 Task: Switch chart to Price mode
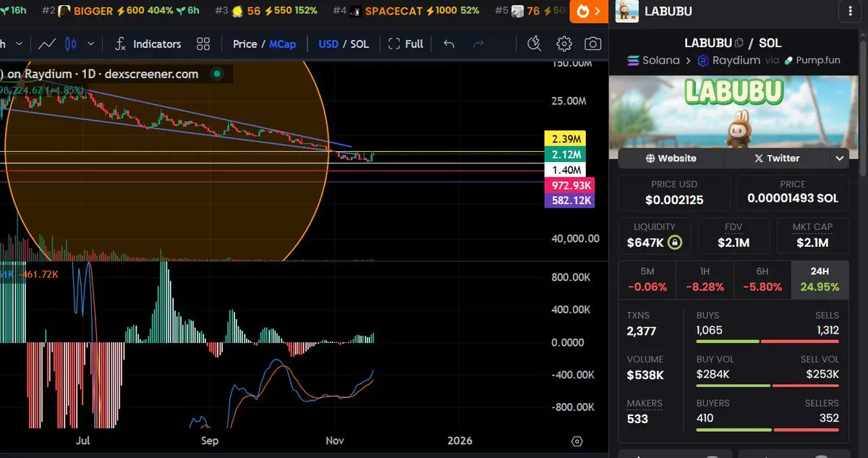pyautogui.click(x=244, y=44)
